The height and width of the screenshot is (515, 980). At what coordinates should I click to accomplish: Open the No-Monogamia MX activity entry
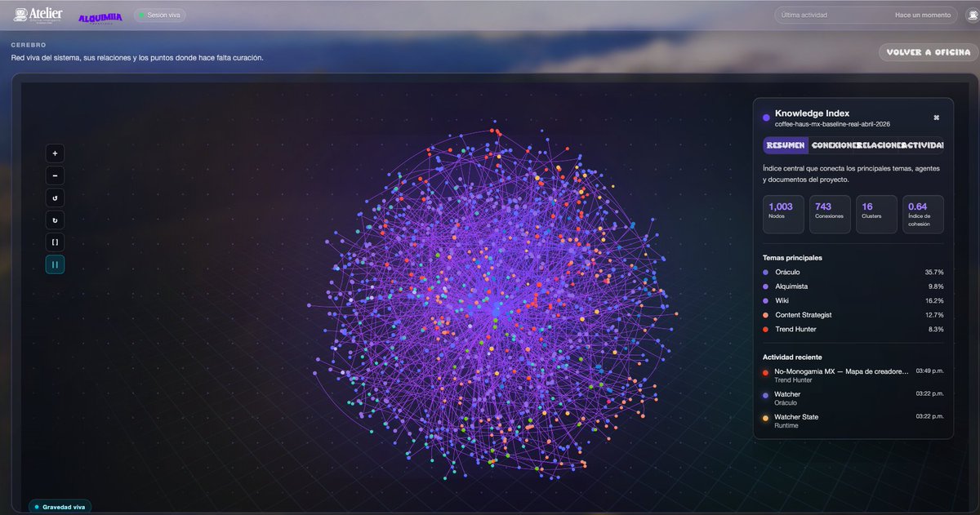tap(853, 375)
